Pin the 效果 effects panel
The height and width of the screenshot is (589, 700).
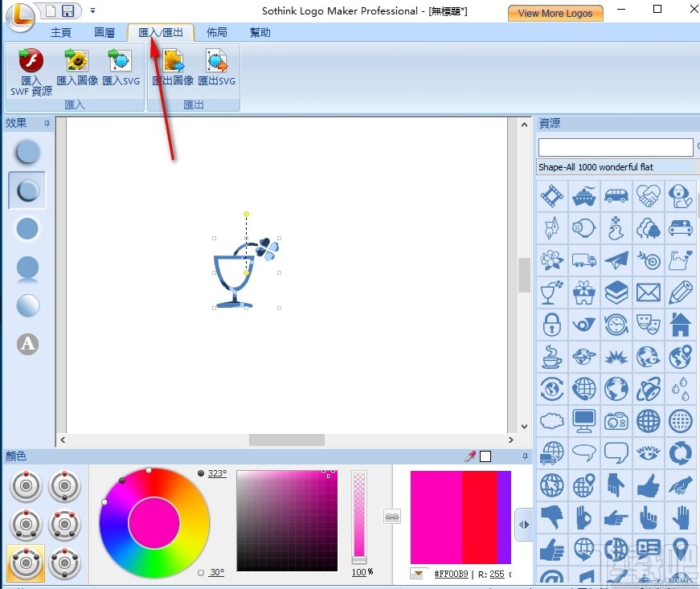point(45,123)
